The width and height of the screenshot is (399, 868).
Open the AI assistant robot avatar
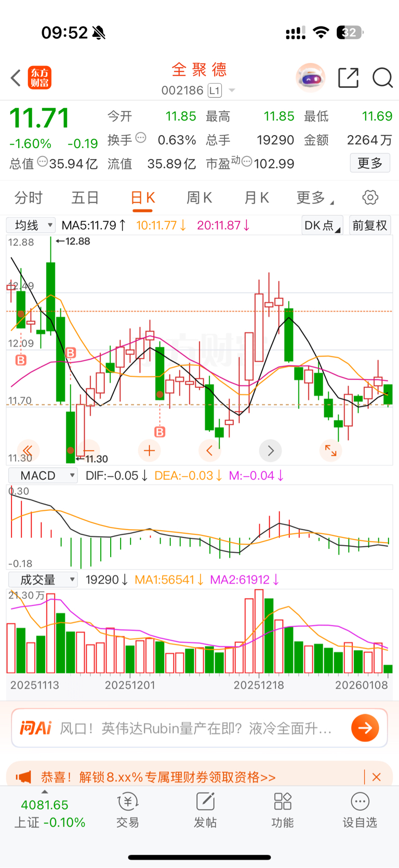click(x=311, y=78)
